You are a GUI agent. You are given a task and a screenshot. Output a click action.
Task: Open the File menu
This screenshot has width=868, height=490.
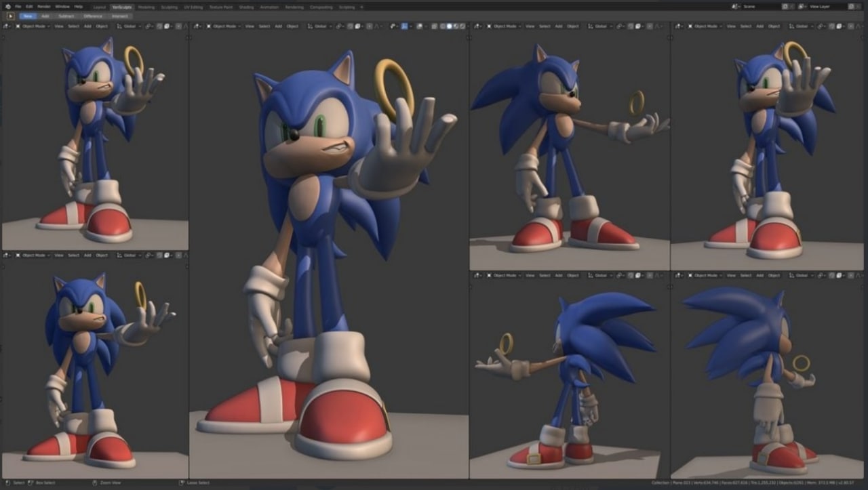(x=18, y=6)
